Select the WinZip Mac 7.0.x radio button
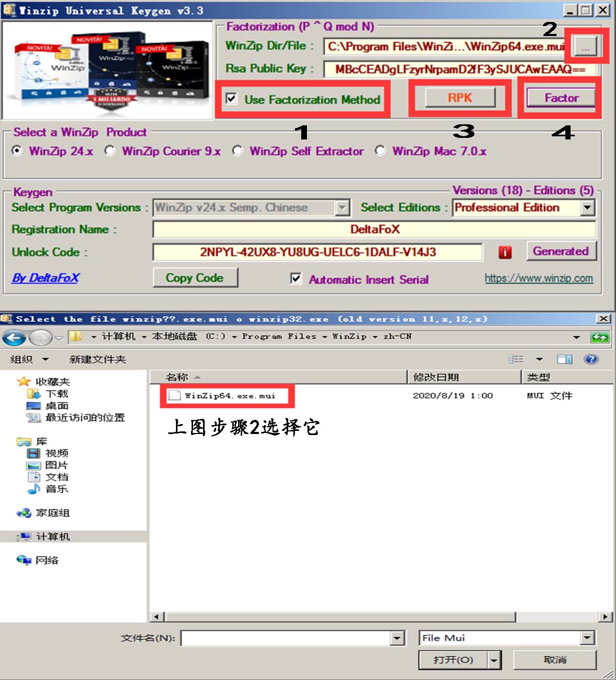The height and width of the screenshot is (680, 616). tap(380, 151)
